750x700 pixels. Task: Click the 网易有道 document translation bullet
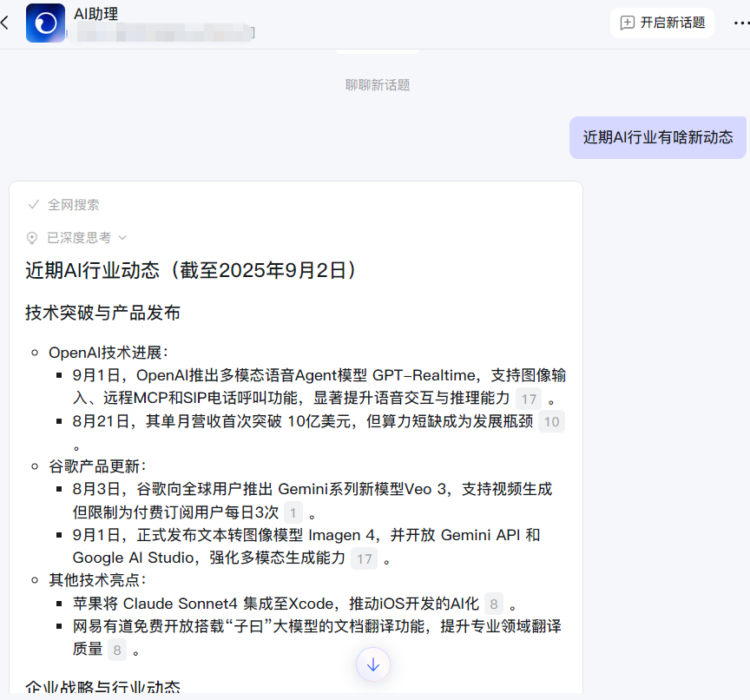point(317,637)
